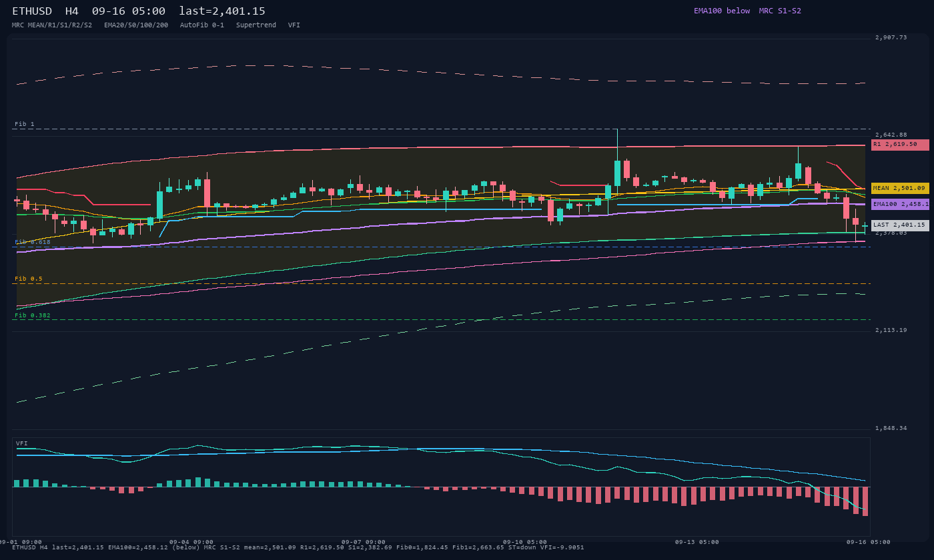Select the AutoFib 0-1 indicator label
This screenshot has width=934, height=560.
pyautogui.click(x=202, y=25)
